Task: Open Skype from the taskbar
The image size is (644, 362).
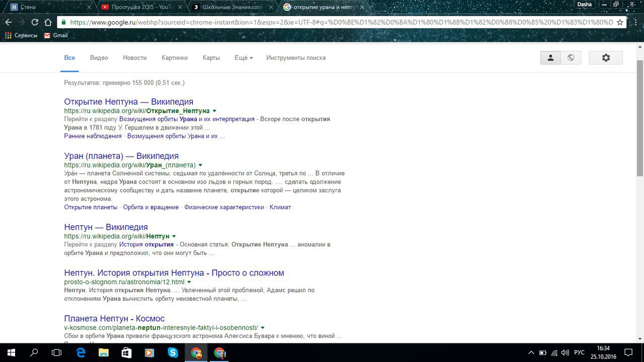Action: point(173,352)
